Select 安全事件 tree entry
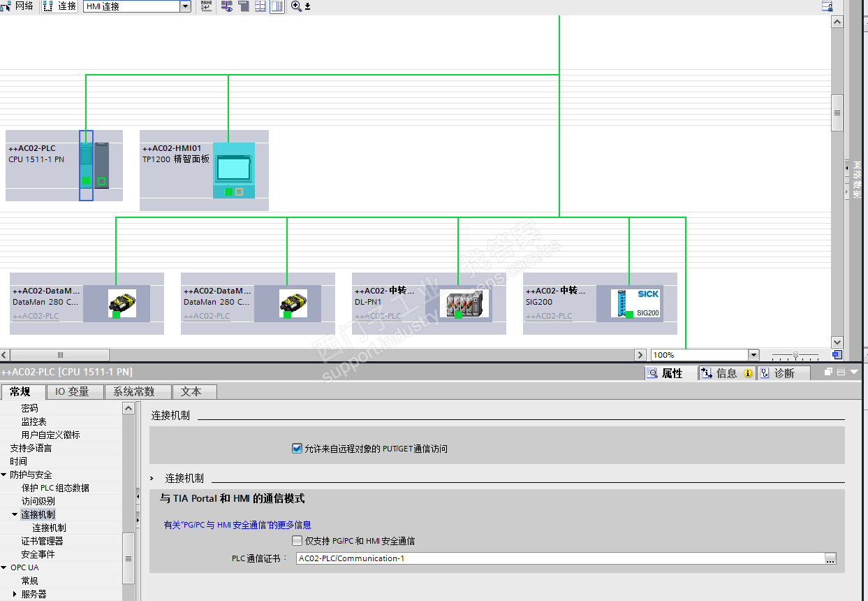This screenshot has width=868, height=601. [x=38, y=554]
